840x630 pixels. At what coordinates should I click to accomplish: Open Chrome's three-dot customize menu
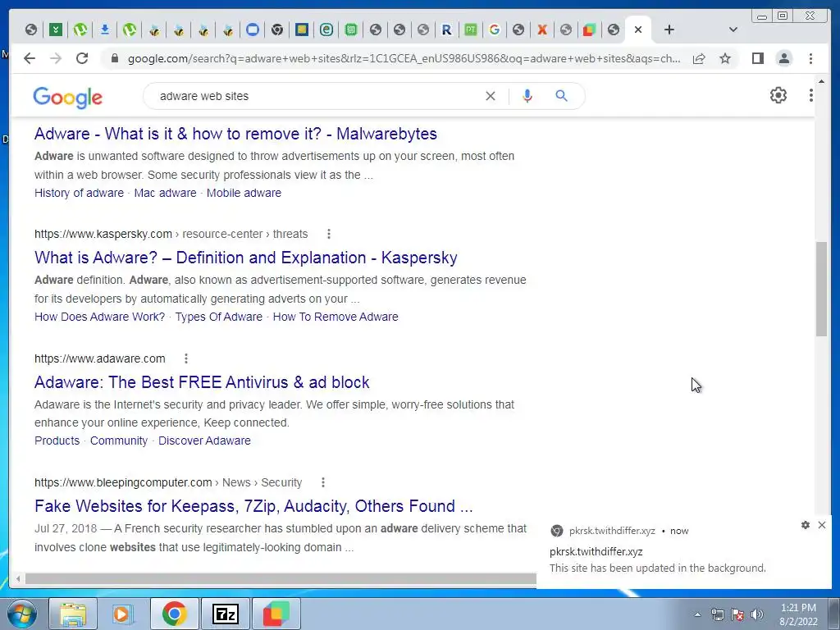pyautogui.click(x=811, y=58)
